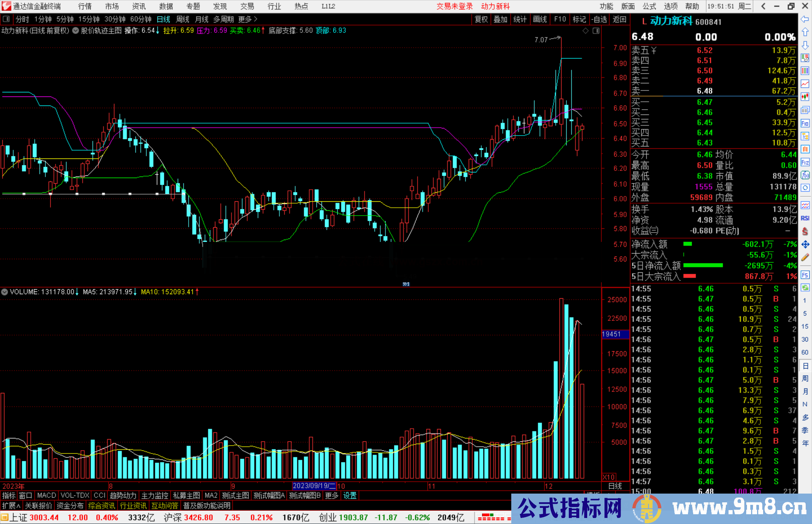Screen dimensions: 812x524
Task: Click the X10 volume scale button
Action: click(x=609, y=477)
